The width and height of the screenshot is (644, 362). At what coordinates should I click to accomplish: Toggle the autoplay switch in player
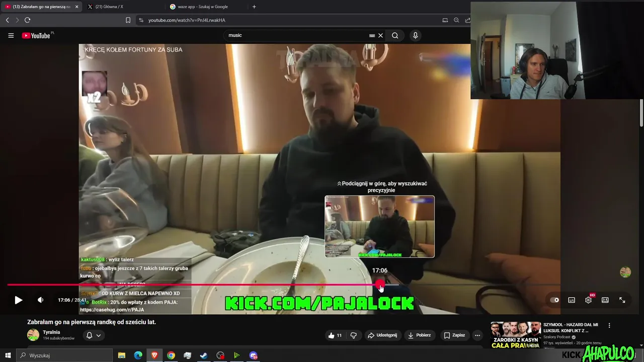tap(554, 300)
